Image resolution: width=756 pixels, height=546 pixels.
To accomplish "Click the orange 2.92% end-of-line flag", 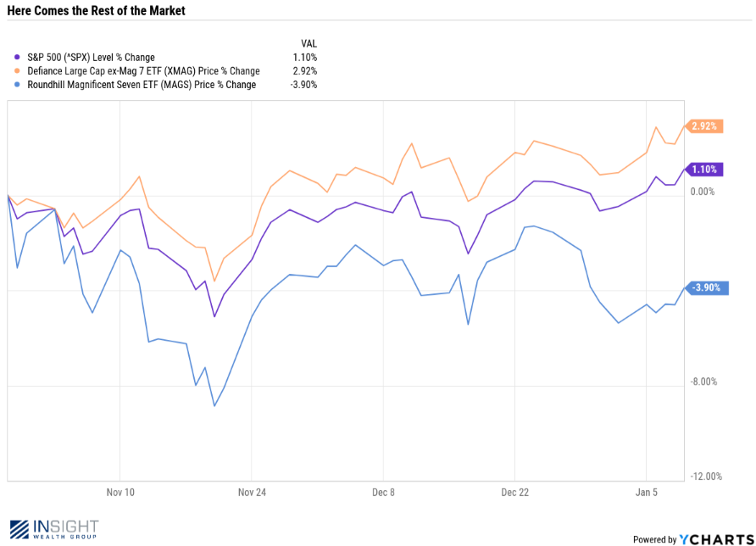I will pos(705,126).
